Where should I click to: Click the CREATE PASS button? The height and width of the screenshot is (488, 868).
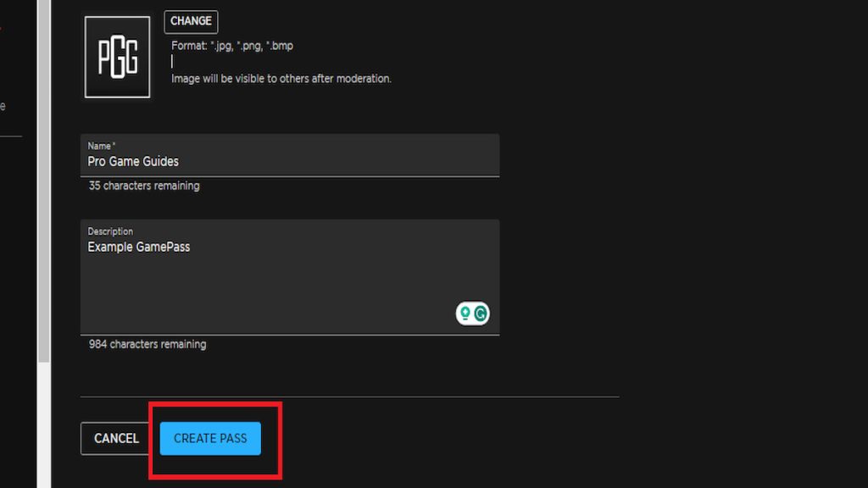pos(210,438)
